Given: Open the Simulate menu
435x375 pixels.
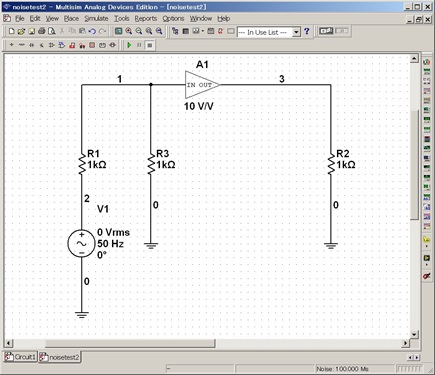Looking at the screenshot, I should (x=96, y=19).
